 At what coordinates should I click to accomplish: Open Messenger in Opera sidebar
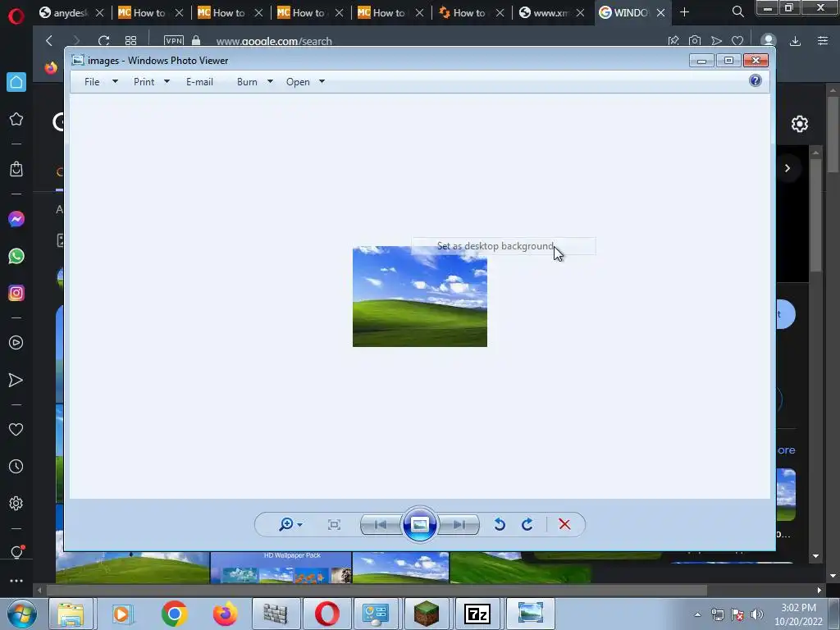pyautogui.click(x=16, y=219)
